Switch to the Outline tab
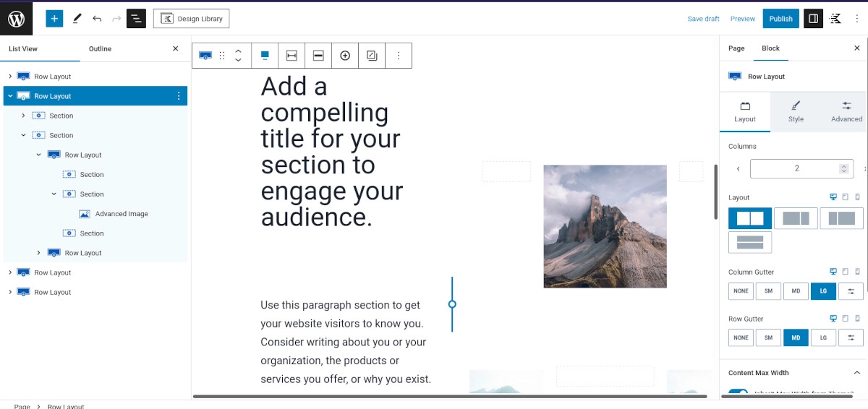868x409 pixels. pyautogui.click(x=100, y=48)
